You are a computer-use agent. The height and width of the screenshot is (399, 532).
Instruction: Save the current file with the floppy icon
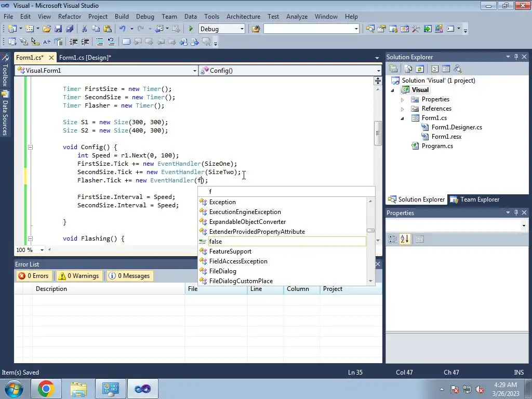[x=58, y=29]
